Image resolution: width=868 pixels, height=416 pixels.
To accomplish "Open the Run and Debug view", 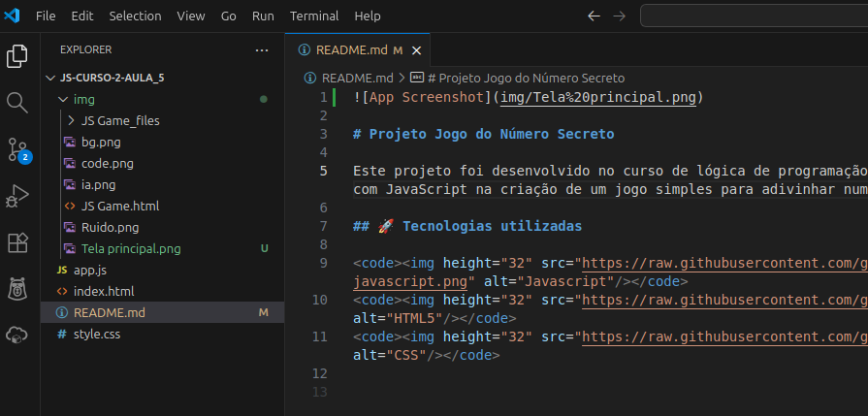I will point(17,196).
